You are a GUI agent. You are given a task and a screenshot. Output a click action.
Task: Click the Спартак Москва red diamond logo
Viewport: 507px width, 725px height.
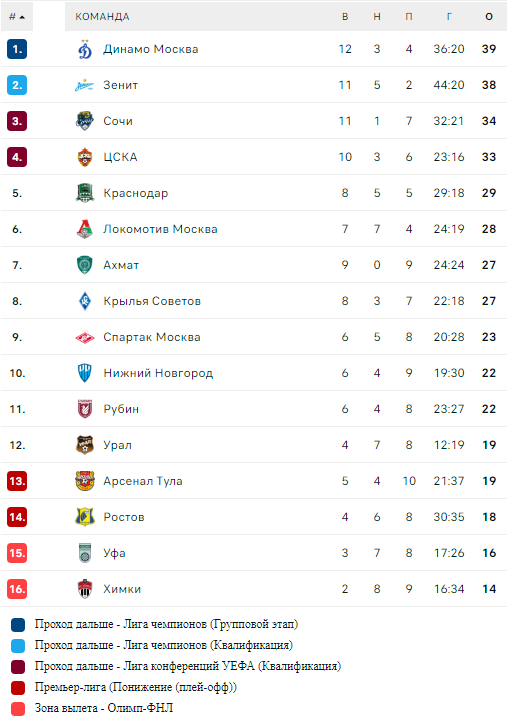click(x=85, y=338)
